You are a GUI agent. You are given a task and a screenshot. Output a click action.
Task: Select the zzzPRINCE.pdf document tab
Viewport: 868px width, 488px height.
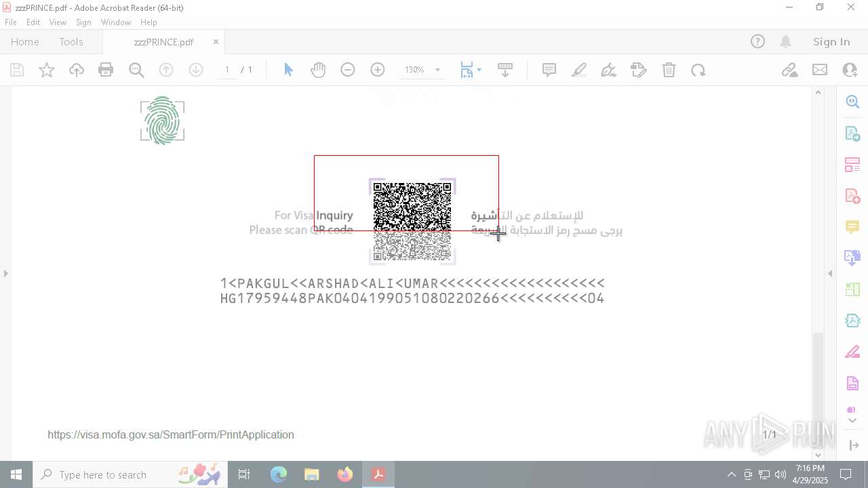pos(163,42)
